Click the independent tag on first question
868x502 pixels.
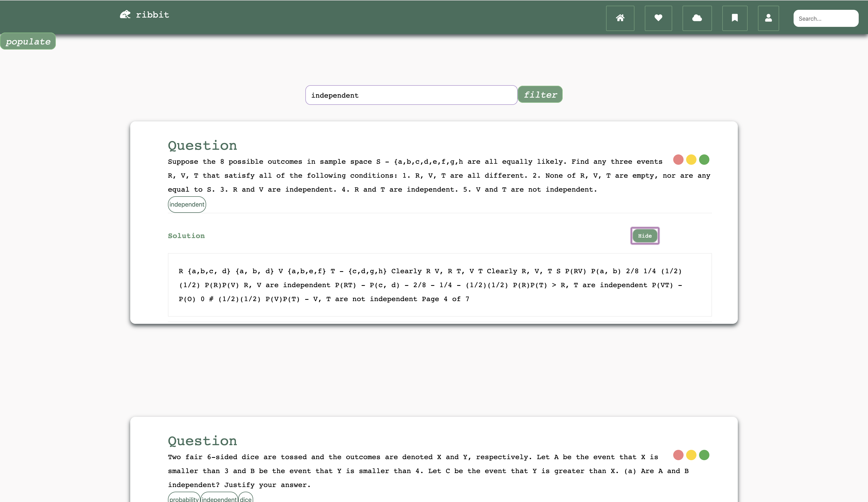pyautogui.click(x=187, y=205)
